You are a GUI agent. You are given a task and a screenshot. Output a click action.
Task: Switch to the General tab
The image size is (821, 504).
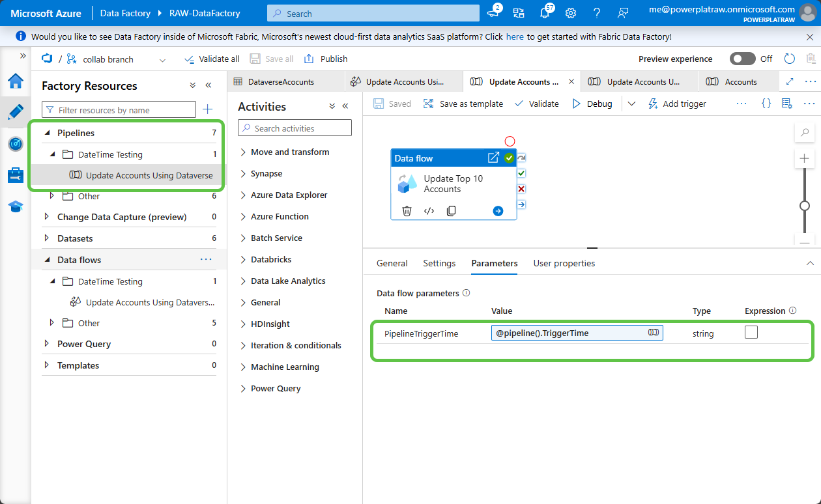click(x=392, y=263)
